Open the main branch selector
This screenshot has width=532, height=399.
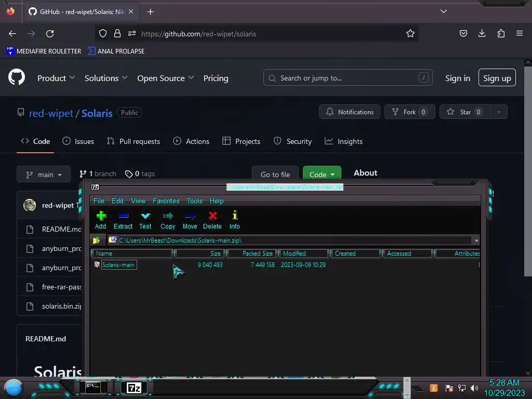(x=44, y=174)
